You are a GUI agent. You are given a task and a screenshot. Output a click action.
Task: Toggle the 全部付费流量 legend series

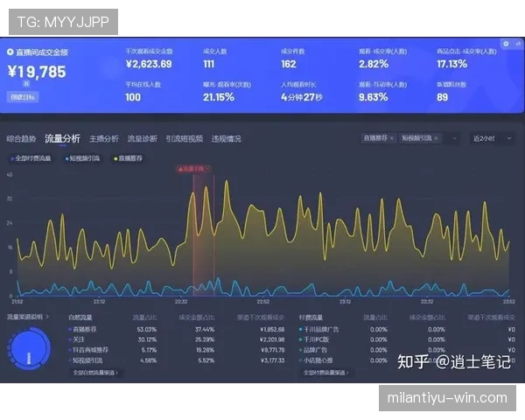click(x=31, y=158)
